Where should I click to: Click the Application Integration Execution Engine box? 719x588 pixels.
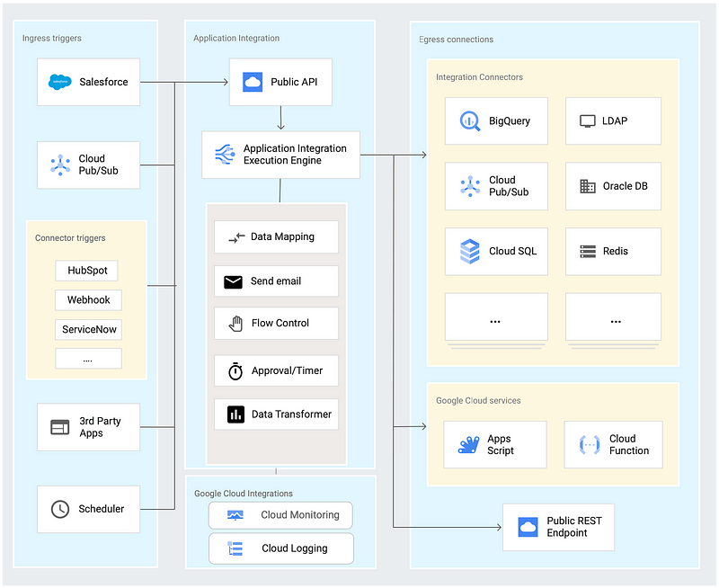(280, 155)
